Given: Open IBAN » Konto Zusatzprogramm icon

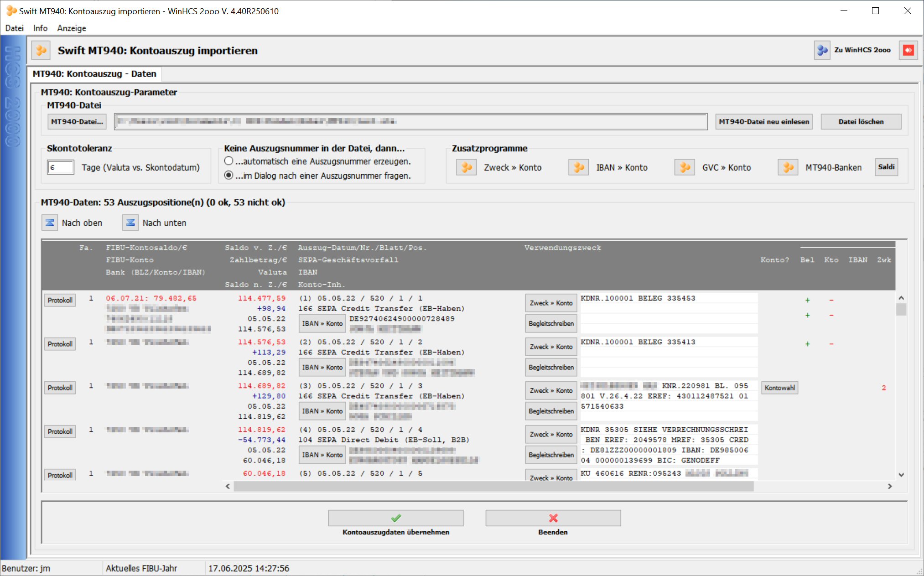Looking at the screenshot, I should click(578, 167).
